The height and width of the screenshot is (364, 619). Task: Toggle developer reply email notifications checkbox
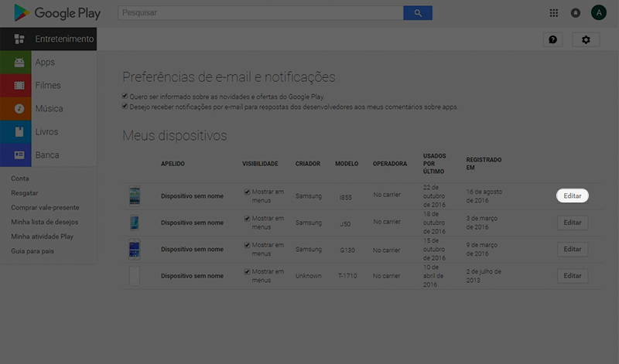click(125, 107)
